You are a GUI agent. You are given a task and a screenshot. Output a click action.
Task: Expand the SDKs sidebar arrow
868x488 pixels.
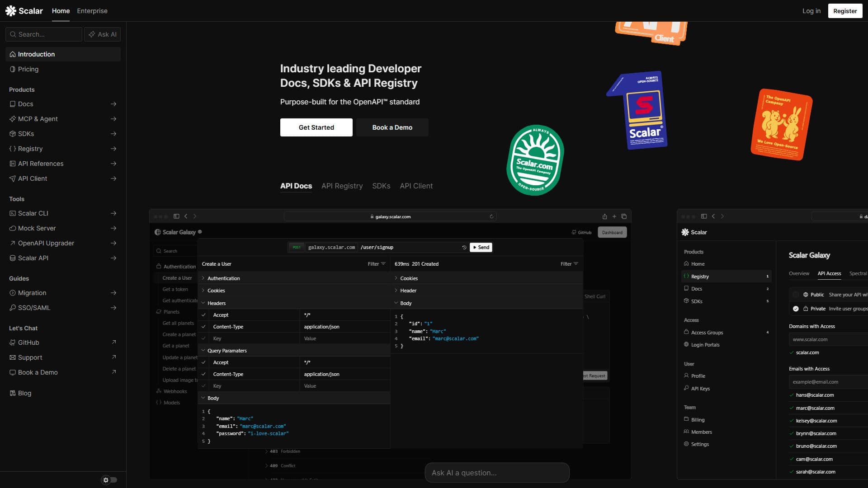[x=113, y=134]
